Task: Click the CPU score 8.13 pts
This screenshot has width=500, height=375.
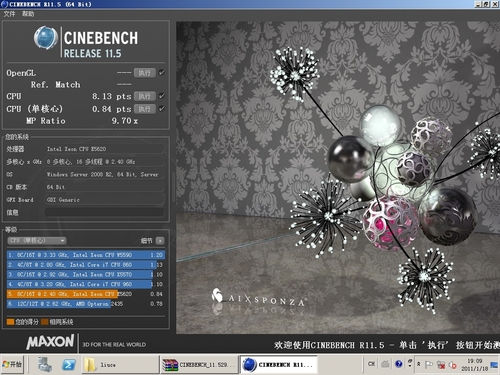Action: click(x=111, y=96)
